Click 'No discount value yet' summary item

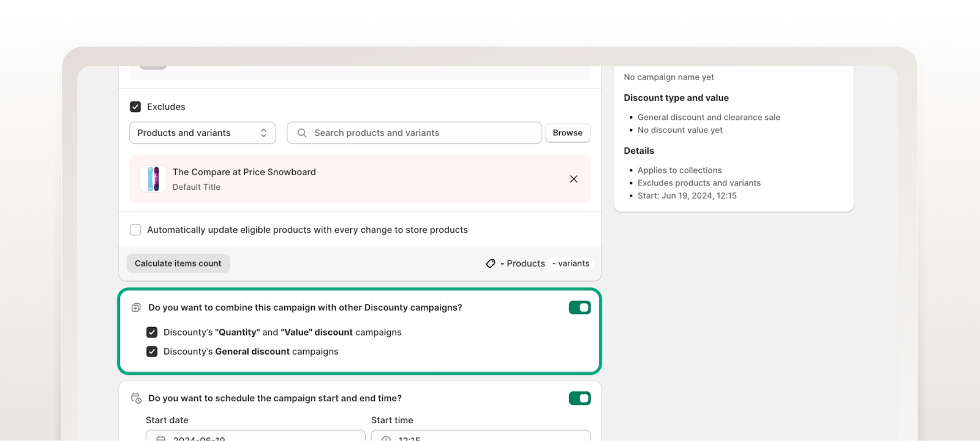[x=680, y=130]
